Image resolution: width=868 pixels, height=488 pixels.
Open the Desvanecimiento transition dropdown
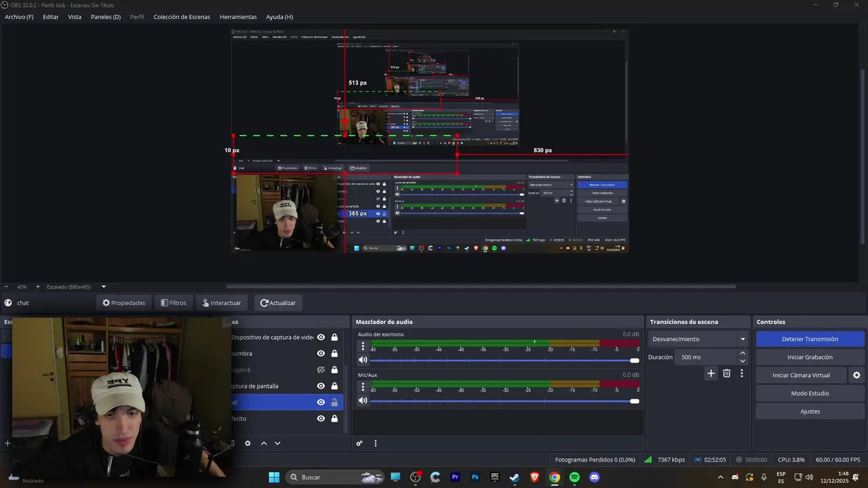[x=698, y=339]
